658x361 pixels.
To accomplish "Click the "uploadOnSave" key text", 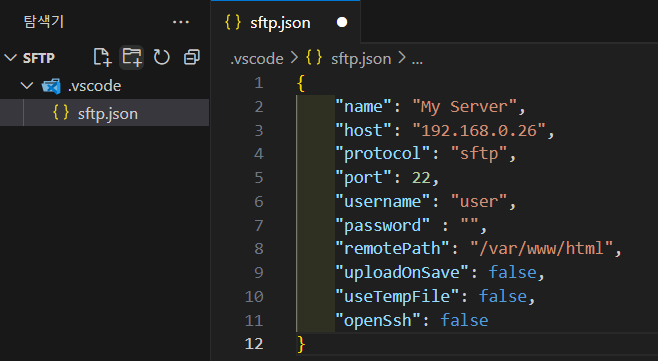I will (402, 273).
